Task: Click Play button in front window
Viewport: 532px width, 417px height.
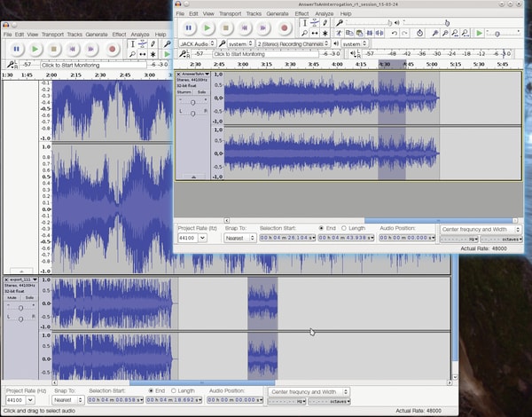Action: (x=207, y=28)
